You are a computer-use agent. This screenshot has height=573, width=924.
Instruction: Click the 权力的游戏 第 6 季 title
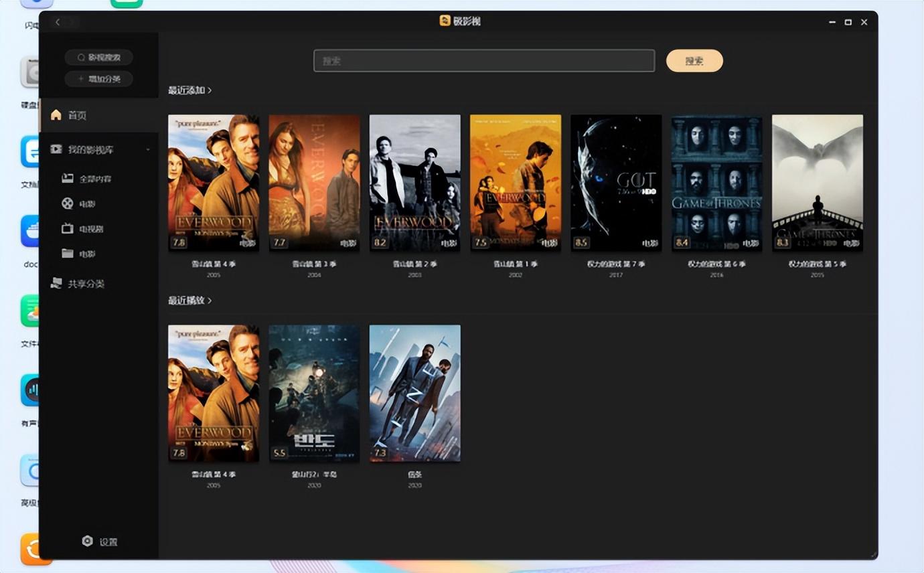coord(716,264)
